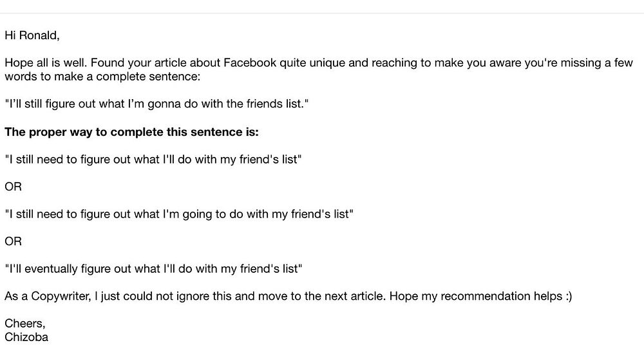Click the bold line 'The proper way to complete this sentence is:'
The image size is (644, 352).
(x=132, y=132)
